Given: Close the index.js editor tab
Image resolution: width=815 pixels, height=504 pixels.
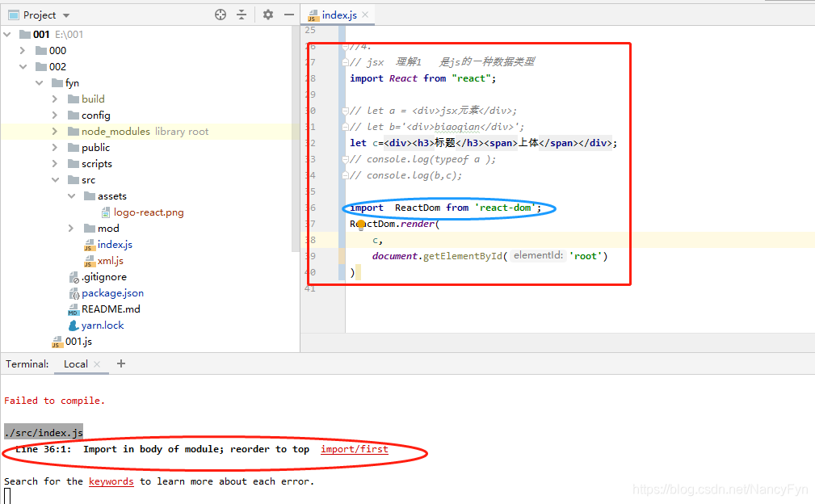Looking at the screenshot, I should pos(365,15).
